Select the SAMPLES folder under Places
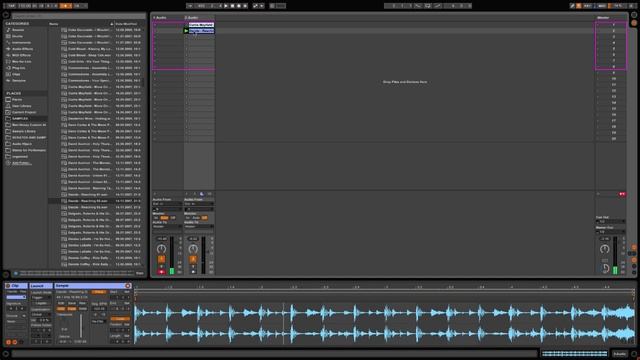The width and height of the screenshot is (640, 360). tap(20, 118)
